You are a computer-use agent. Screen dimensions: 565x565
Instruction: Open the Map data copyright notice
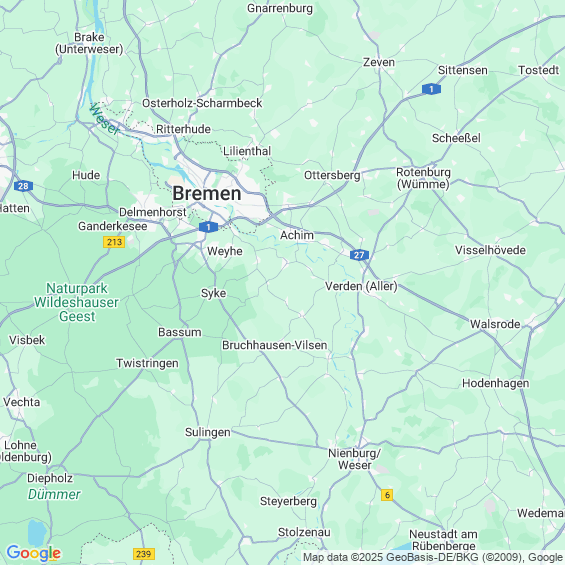coord(433,557)
